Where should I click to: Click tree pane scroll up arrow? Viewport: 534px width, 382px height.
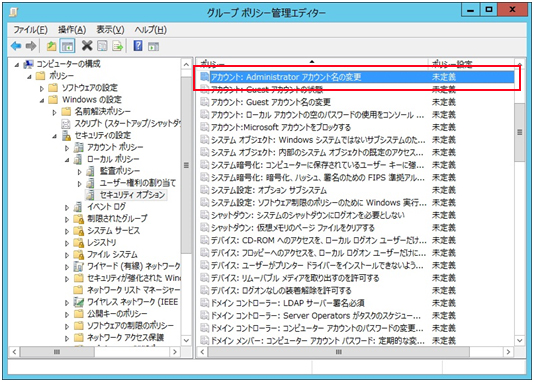(x=186, y=64)
